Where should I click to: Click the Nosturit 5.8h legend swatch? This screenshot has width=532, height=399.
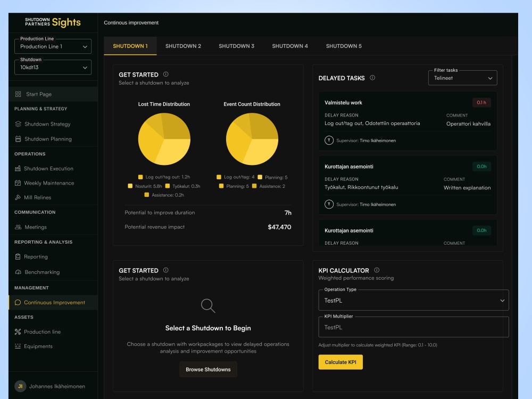130,186
